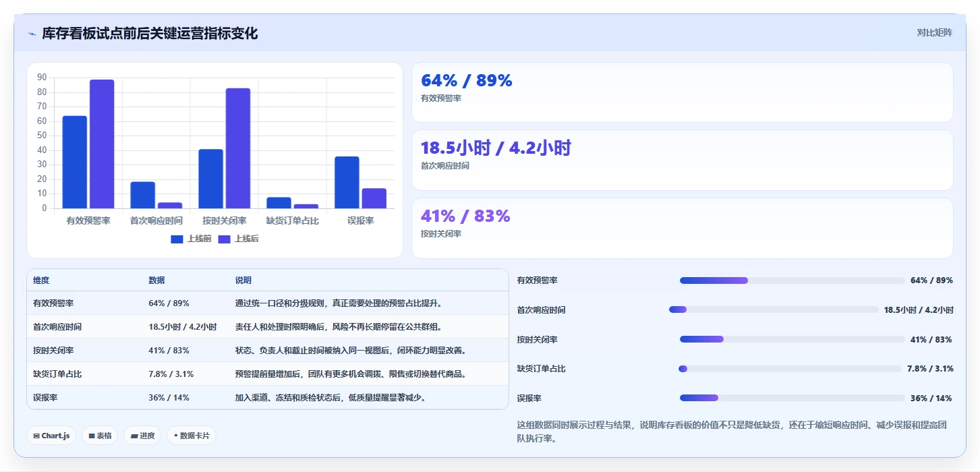Toggle the 上线后 legend item in the chart
This screenshot has height=472, width=980.
pos(239,239)
